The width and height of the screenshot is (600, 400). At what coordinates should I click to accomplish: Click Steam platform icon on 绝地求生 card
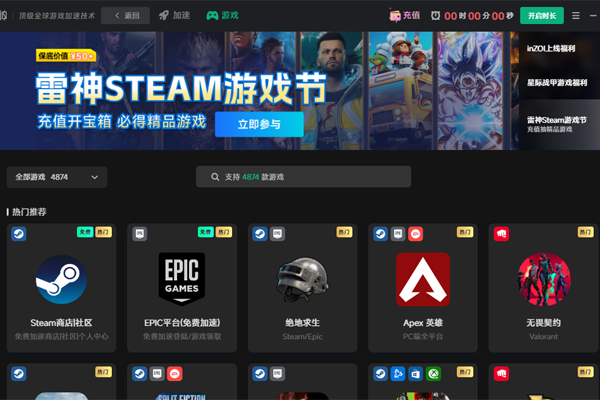[x=260, y=233]
